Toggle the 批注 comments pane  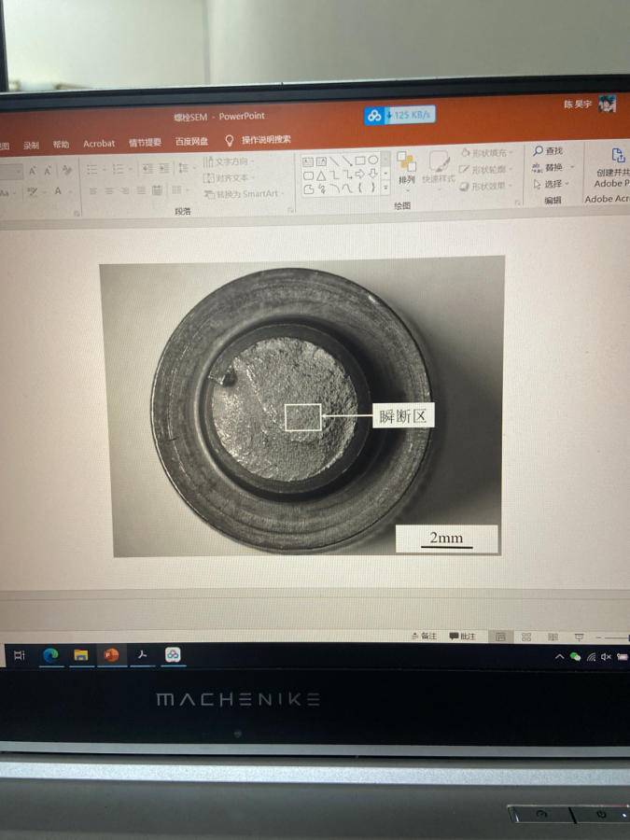[462, 637]
